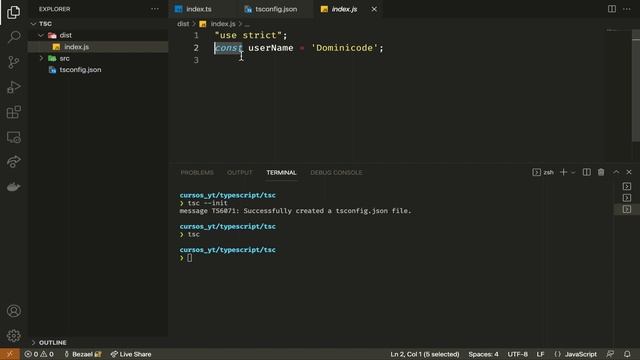This screenshot has height=360, width=640.
Task: Open the Explorer view in activity bar
Action: [13, 12]
